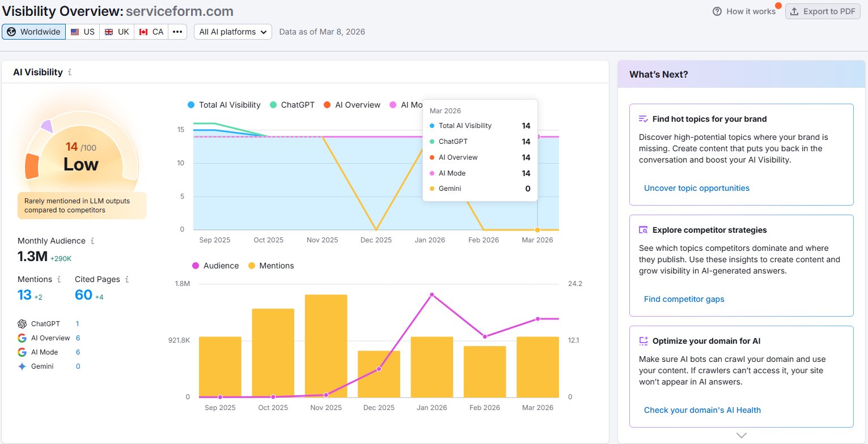Click the Monthly Audience value 1.3M

click(32, 257)
